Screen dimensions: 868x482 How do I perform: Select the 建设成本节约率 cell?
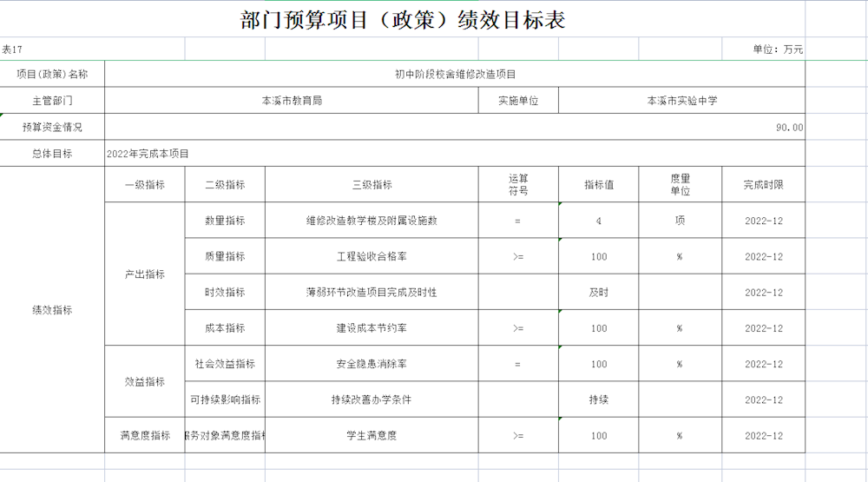pyautogui.click(x=372, y=328)
